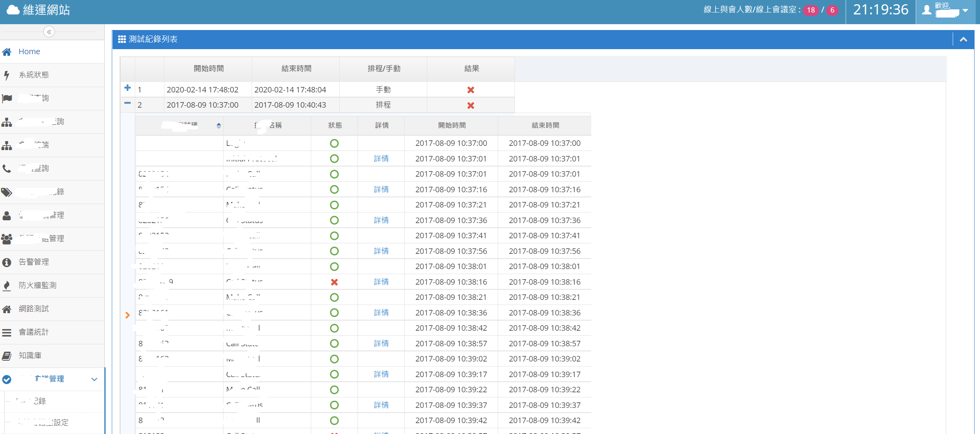The width and height of the screenshot is (980, 434).
Task: Open 詳情 link for 10:38:16 failed row
Action: point(381,282)
